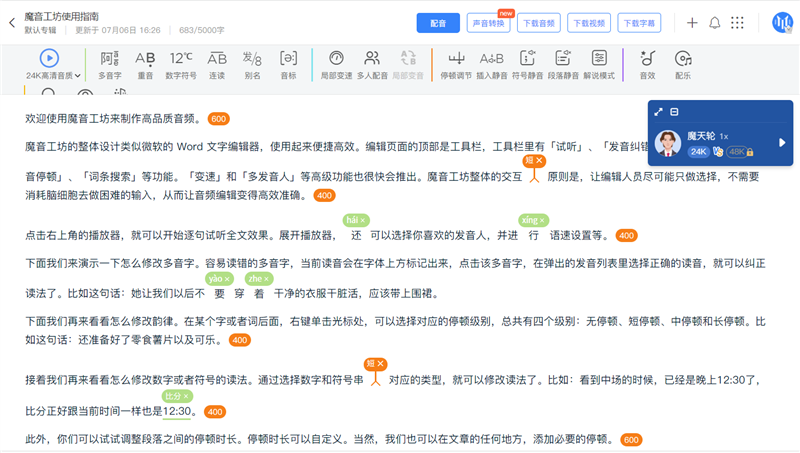Click the 多音字 polyphone tool
The width and height of the screenshot is (800, 453).
click(110, 64)
